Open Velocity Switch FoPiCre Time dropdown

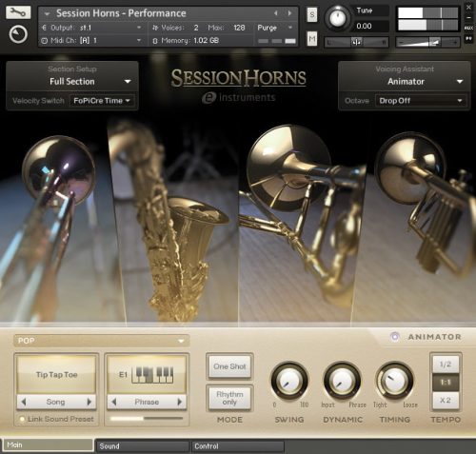(x=102, y=101)
